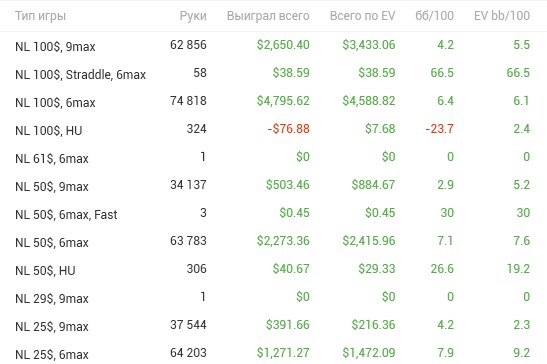Click the $4,795.62 total winnings cell
Image resolution: width=547 pixels, height=364 pixels.
coord(283,101)
